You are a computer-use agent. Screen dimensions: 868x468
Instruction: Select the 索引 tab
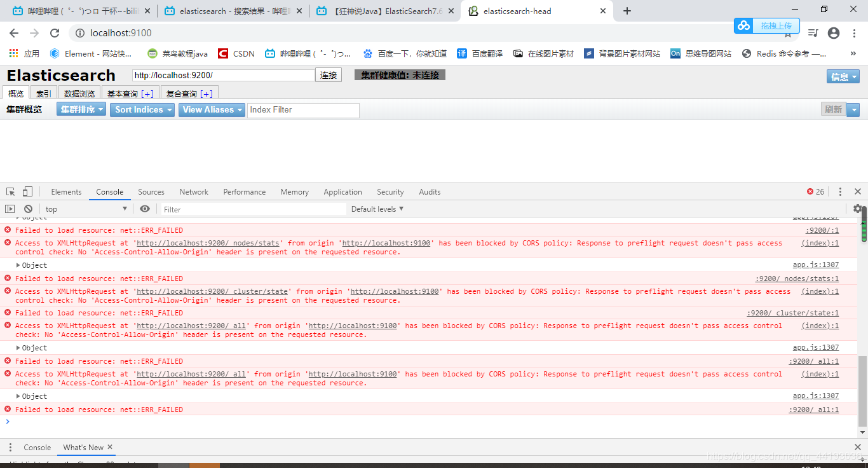[x=43, y=93]
